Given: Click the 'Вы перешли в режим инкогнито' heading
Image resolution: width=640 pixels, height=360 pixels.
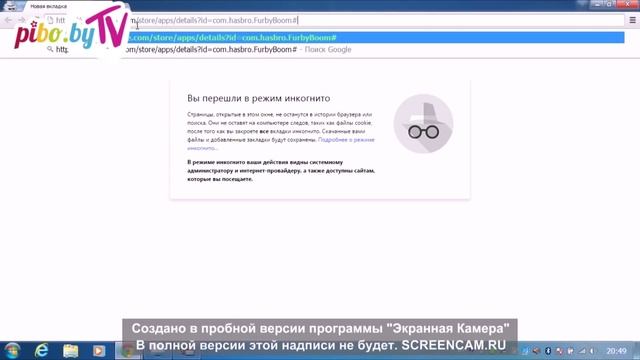Looking at the screenshot, I should tap(259, 98).
